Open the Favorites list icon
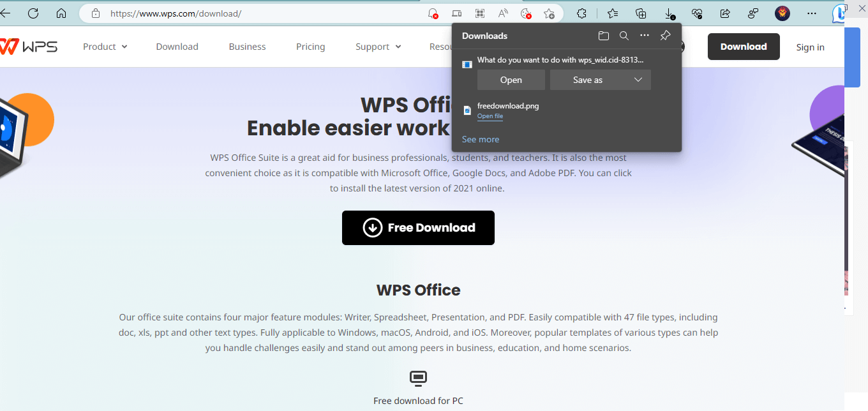Image resolution: width=868 pixels, height=411 pixels. (613, 13)
